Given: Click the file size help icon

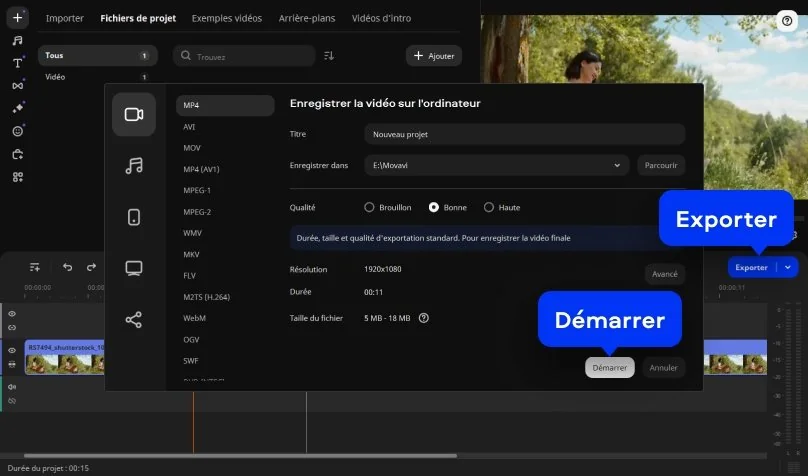Looking at the screenshot, I should [x=424, y=318].
